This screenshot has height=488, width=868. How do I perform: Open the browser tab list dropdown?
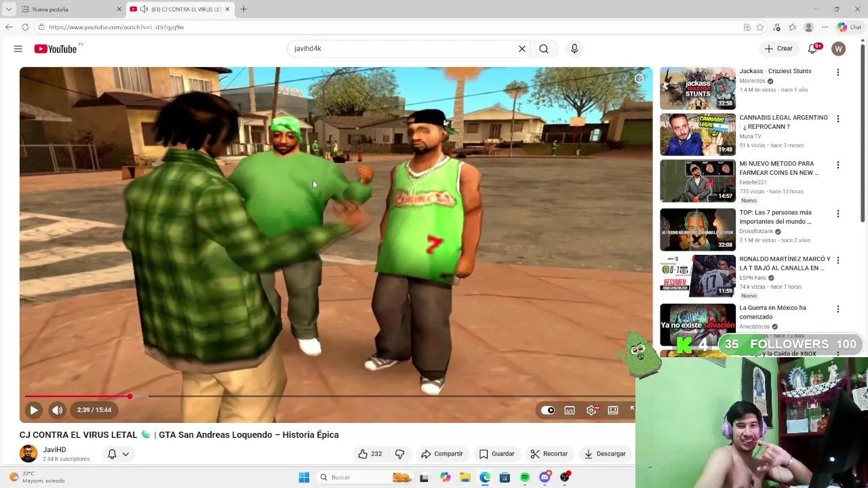click(x=9, y=9)
